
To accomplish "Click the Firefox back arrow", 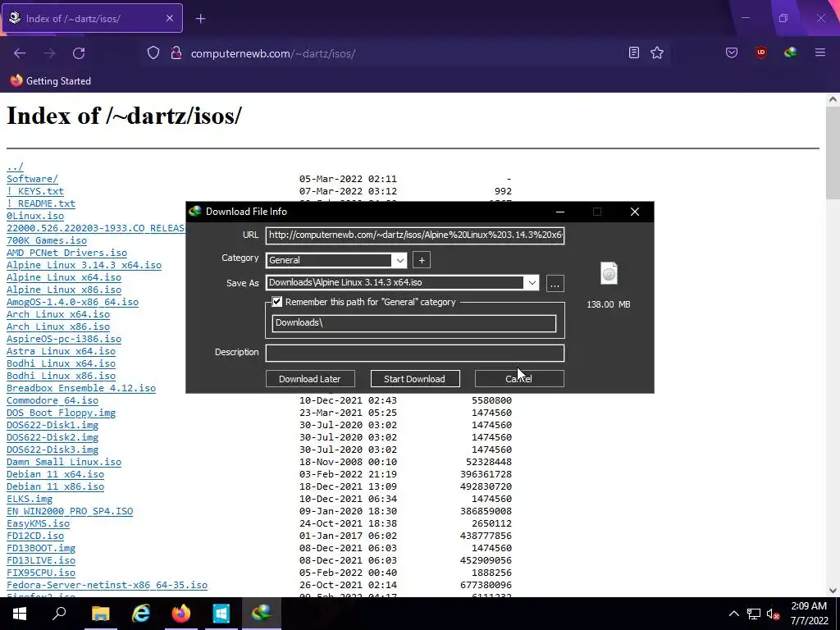I will click(x=20, y=53).
